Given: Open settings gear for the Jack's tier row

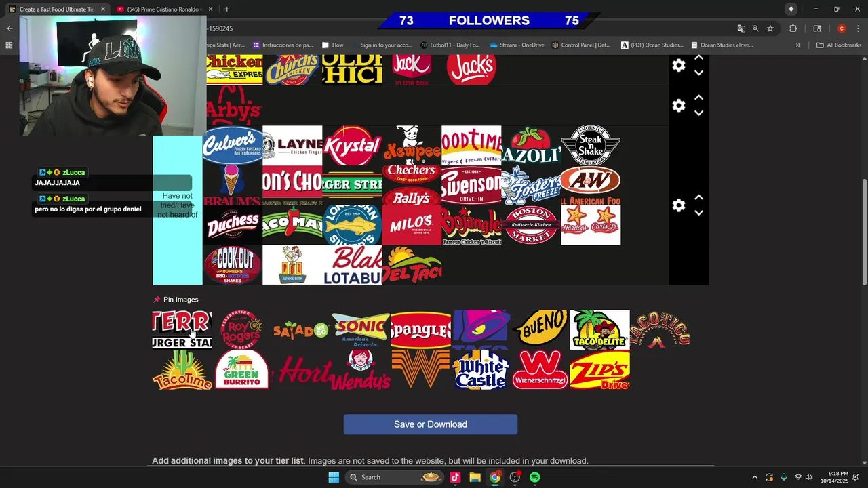Looking at the screenshot, I should click(x=678, y=65).
